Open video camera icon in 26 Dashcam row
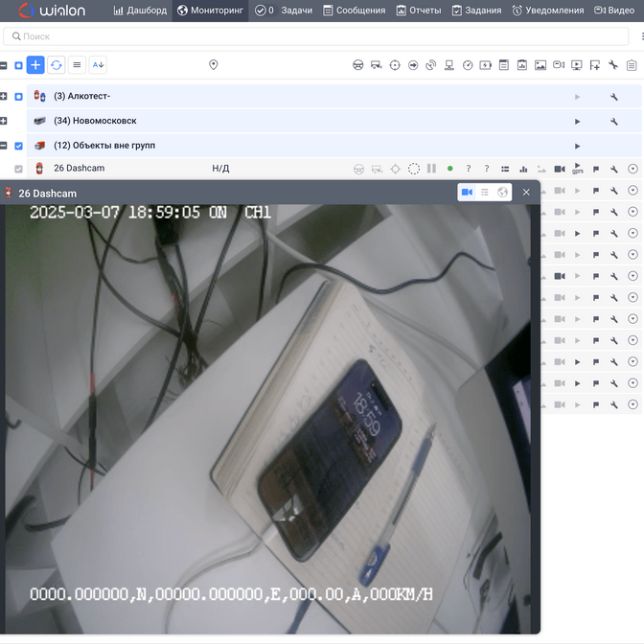The height and width of the screenshot is (644, 644). pyautogui.click(x=560, y=169)
